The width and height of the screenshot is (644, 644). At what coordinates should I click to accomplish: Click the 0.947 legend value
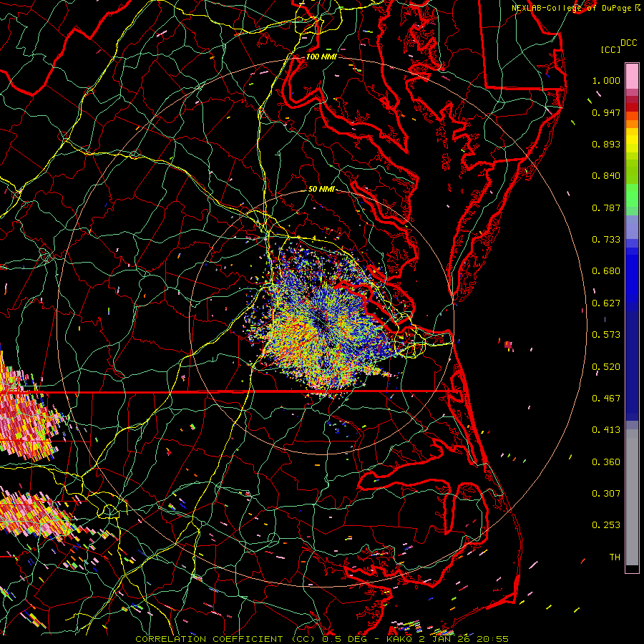click(x=606, y=112)
